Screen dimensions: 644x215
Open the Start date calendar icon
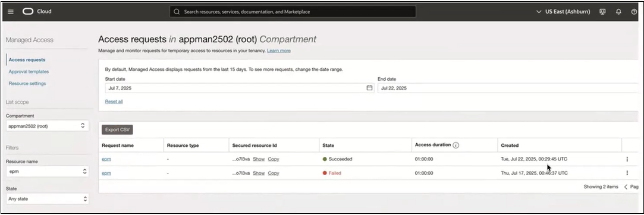369,88
